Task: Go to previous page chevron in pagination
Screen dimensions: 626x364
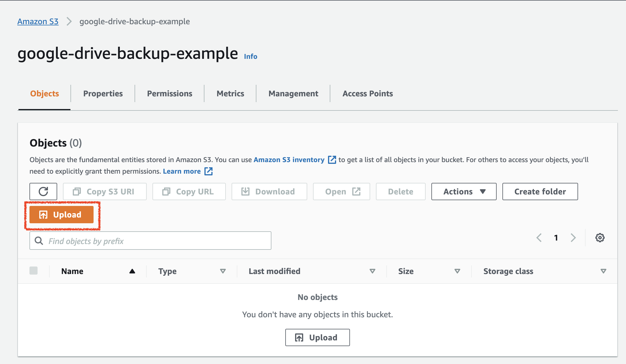Action: [539, 238]
